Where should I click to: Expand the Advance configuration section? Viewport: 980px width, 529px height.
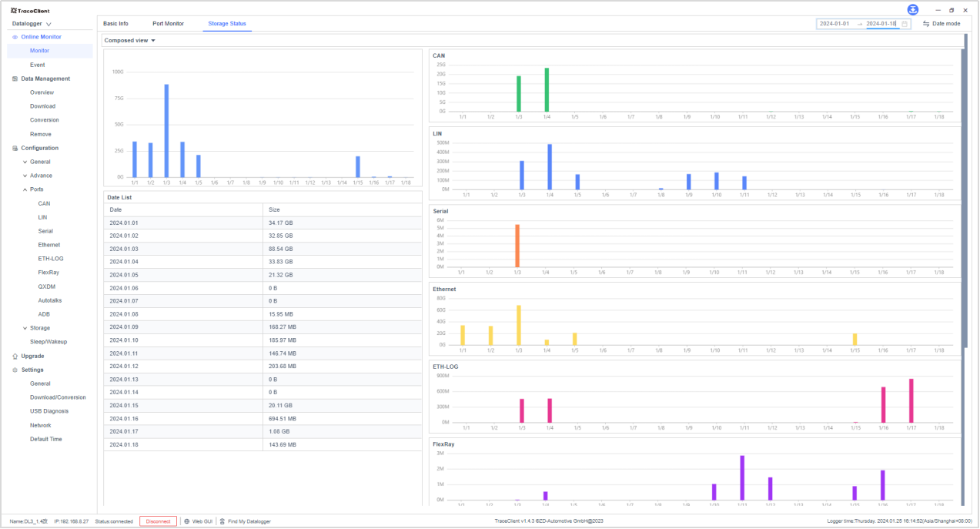[25, 176]
